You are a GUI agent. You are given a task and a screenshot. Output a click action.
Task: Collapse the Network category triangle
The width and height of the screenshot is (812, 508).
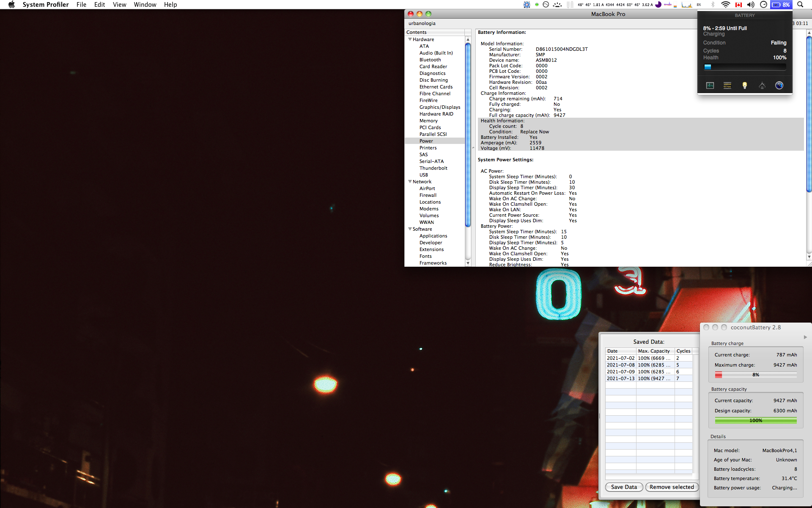pyautogui.click(x=410, y=182)
